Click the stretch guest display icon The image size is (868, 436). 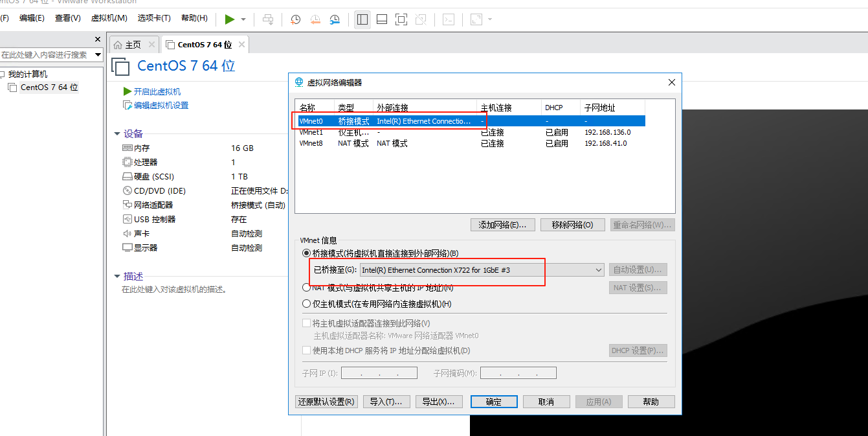coord(476,19)
